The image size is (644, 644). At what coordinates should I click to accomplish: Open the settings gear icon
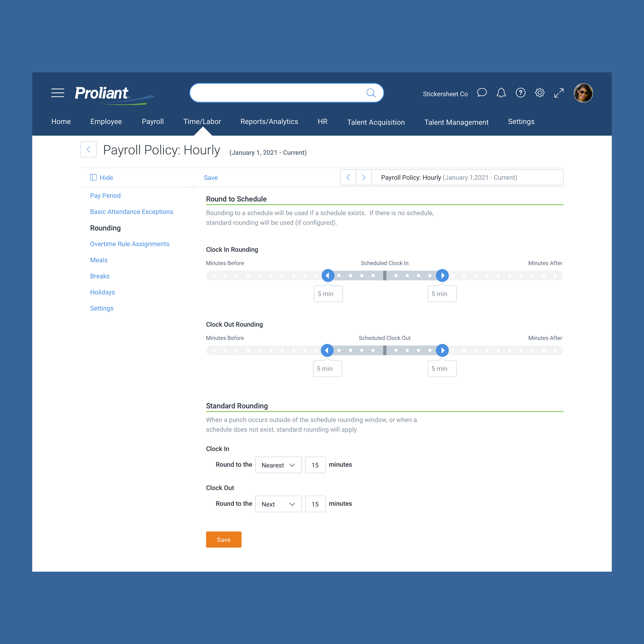[x=540, y=93]
